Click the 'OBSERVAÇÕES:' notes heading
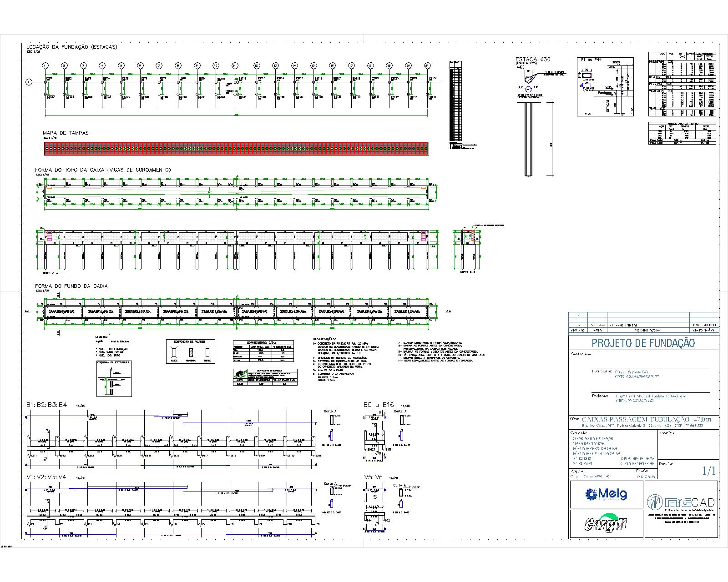The height and width of the screenshot is (582, 728). point(324,339)
